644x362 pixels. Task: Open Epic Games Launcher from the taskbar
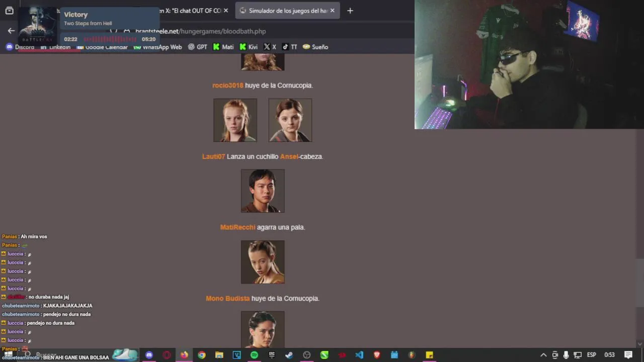point(272,355)
